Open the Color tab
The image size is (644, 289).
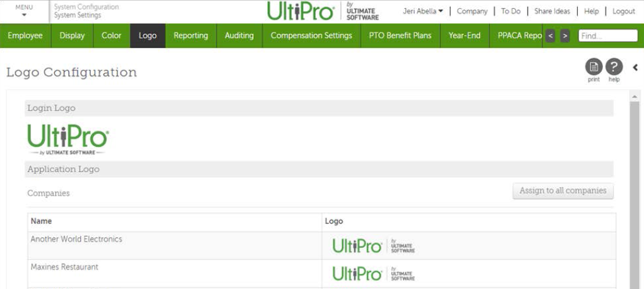point(111,36)
